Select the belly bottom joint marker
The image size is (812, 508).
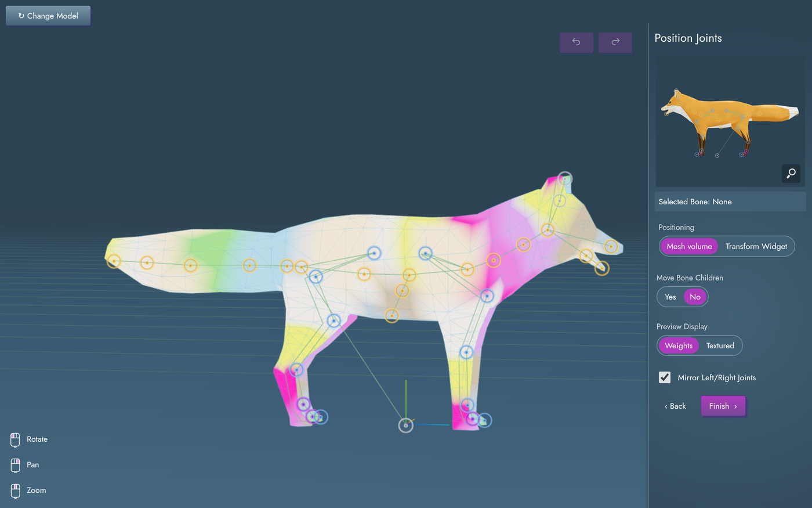[392, 315]
